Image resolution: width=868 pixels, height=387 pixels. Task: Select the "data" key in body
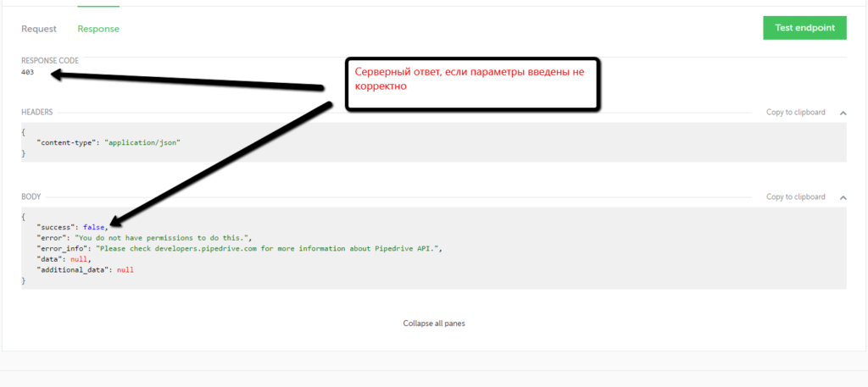[51, 259]
